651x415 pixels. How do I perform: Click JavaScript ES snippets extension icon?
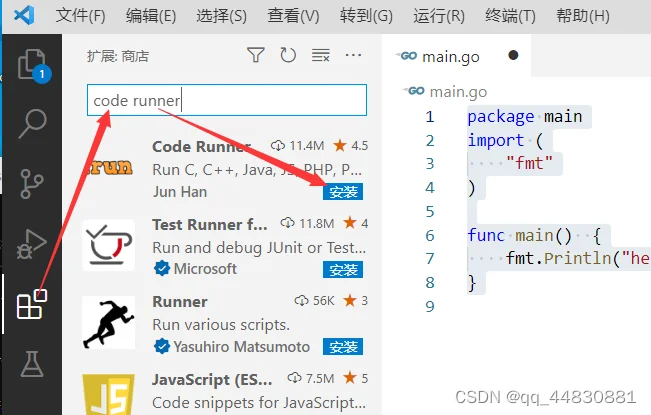(109, 394)
